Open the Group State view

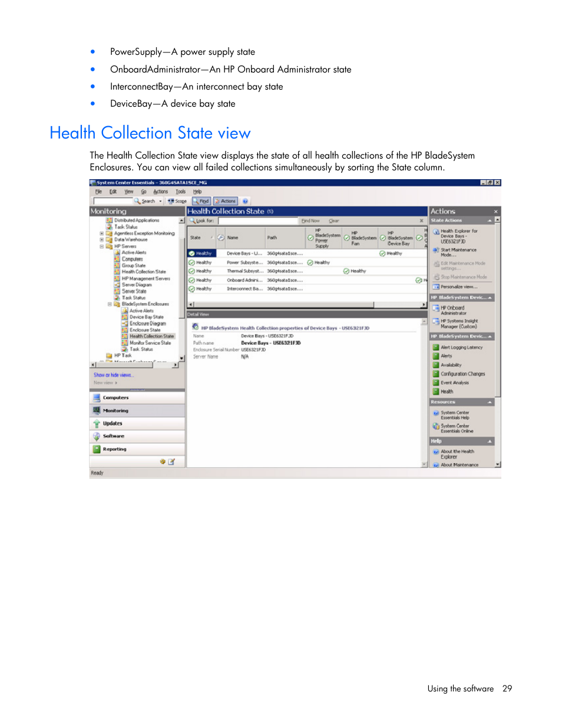pos(133,265)
